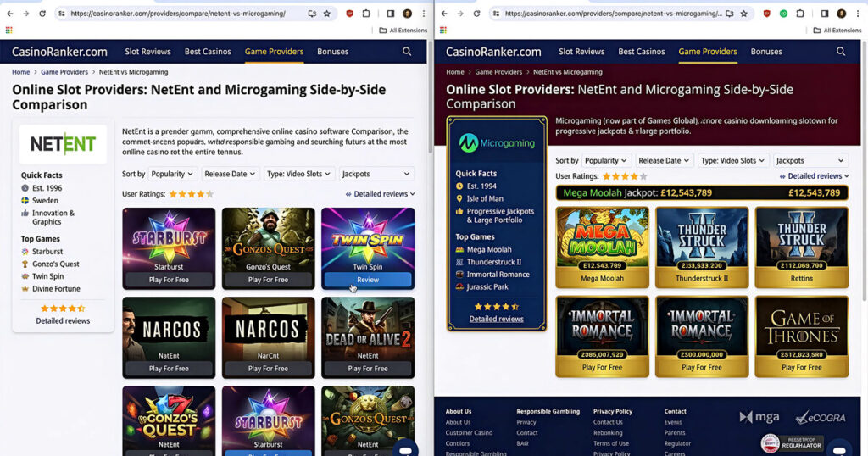This screenshot has width=868, height=456.
Task: Click green extension icon in right browser toolbar
Action: 783,14
